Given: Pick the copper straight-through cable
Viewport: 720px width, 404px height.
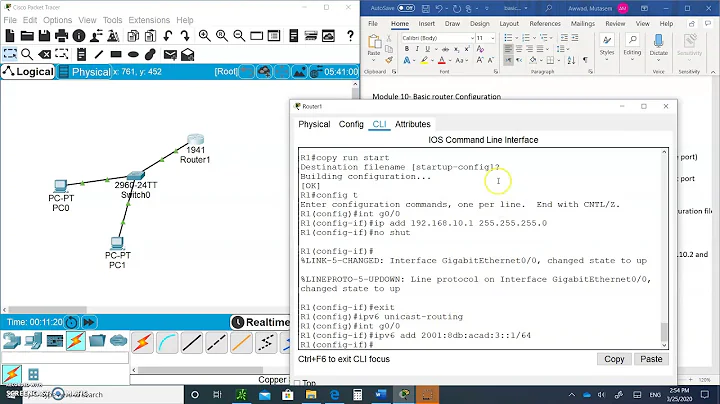Looking at the screenshot, I should coord(192,343).
